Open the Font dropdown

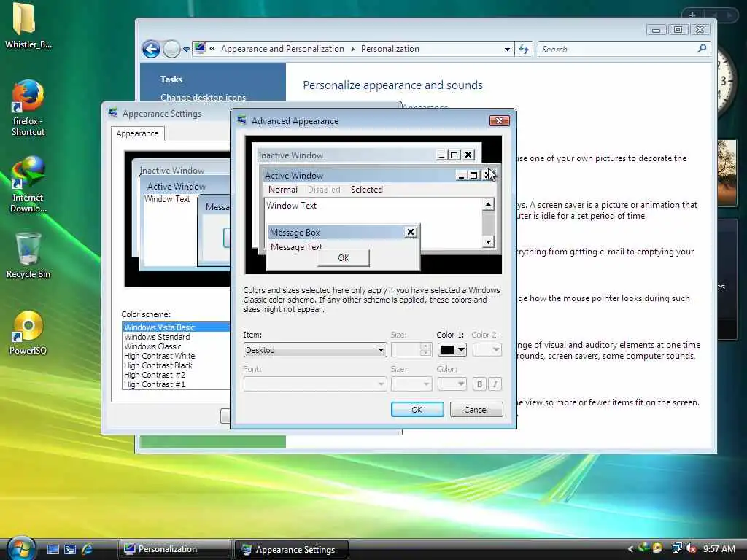(314, 384)
